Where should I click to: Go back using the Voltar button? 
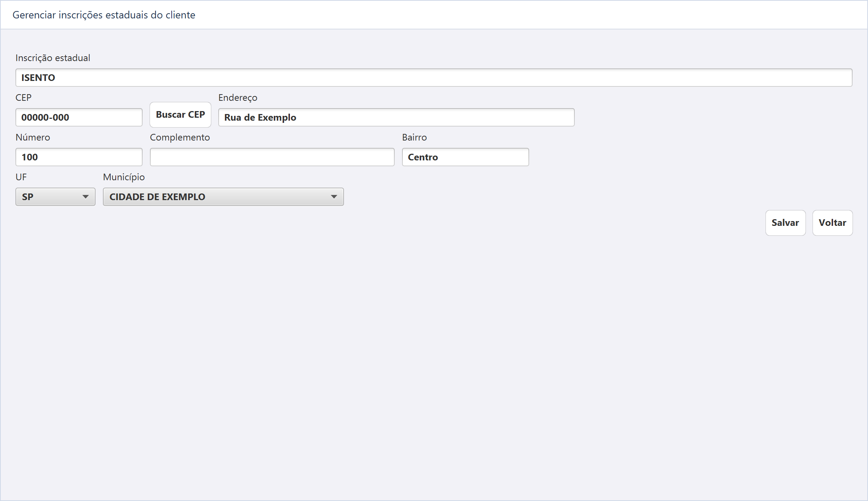[x=832, y=223]
